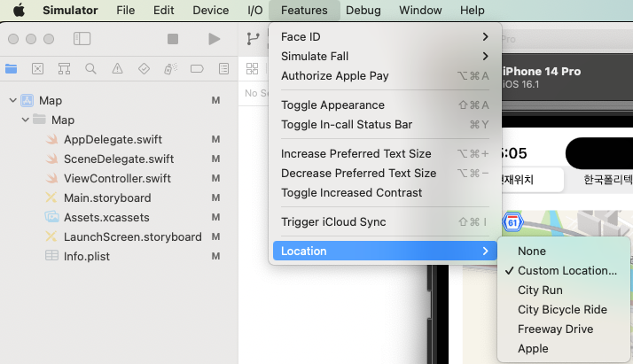Click Trigger iCloud Sync
633x364 pixels.
click(x=333, y=221)
